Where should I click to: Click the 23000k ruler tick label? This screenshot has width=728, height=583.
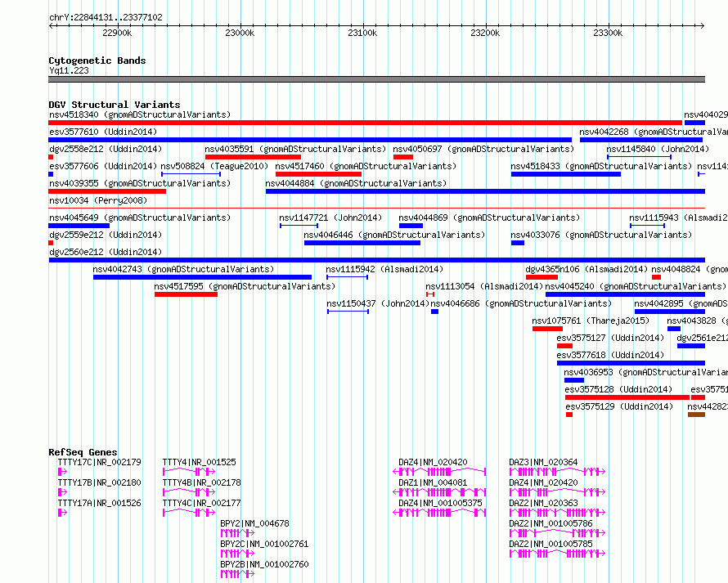pos(240,33)
